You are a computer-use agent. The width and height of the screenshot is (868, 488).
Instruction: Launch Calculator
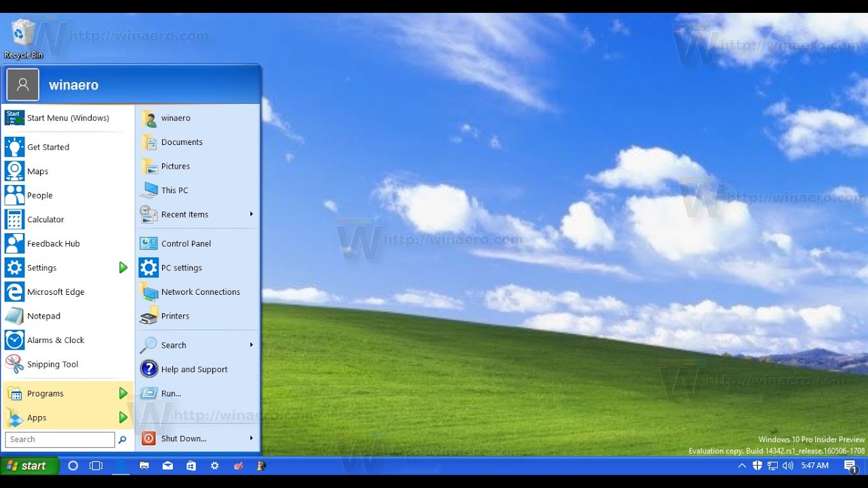coord(68,220)
